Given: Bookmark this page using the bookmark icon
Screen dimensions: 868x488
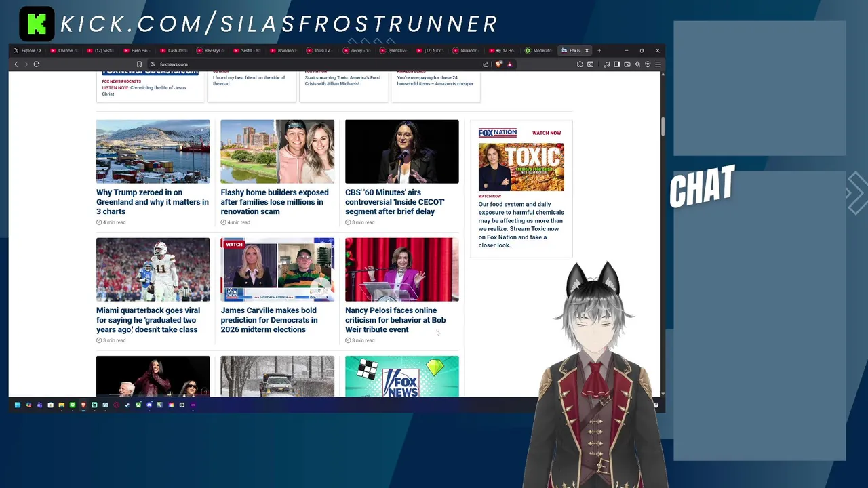Looking at the screenshot, I should [140, 64].
